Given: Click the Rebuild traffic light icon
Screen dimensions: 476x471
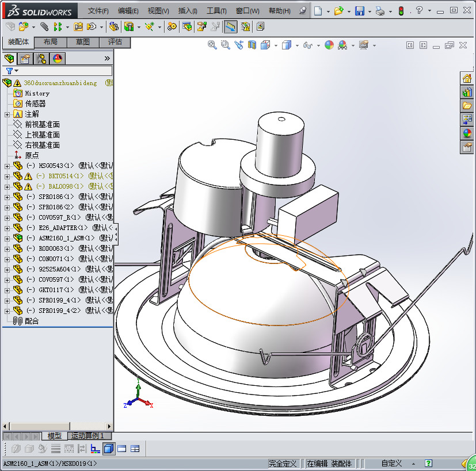Looking at the screenshot, I should click(401, 11).
